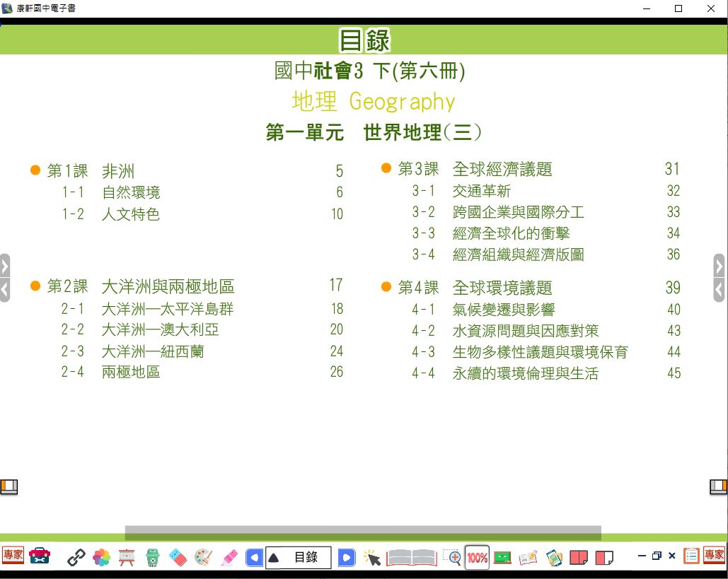Image resolution: width=728 pixels, height=579 pixels.
Task: Open the red toolbox icon
Action: click(x=40, y=557)
